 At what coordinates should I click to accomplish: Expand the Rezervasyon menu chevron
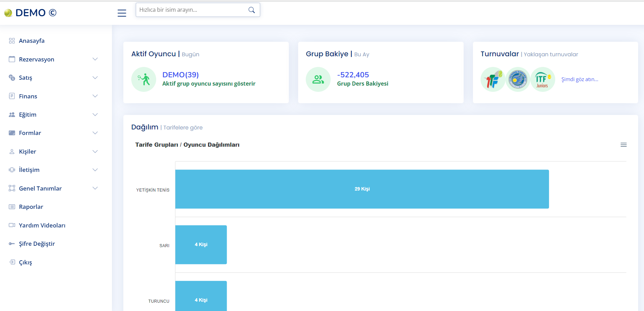click(95, 59)
